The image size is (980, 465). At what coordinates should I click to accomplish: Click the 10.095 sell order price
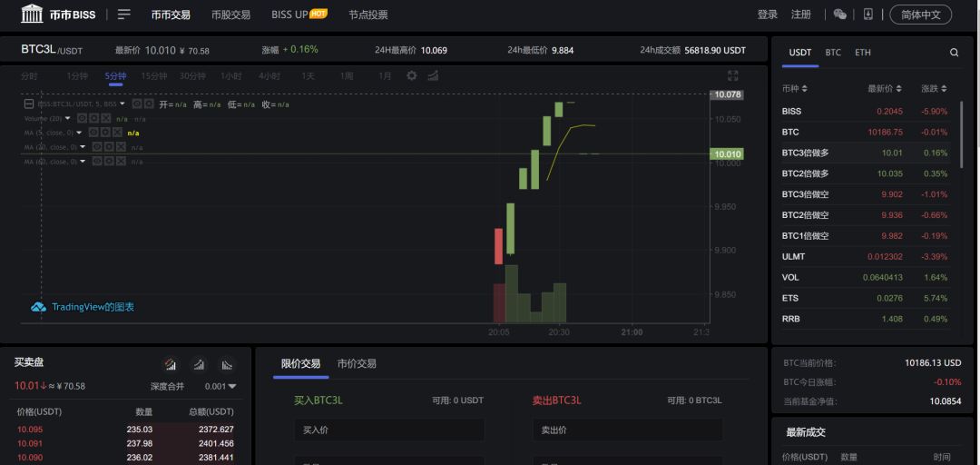[30, 430]
